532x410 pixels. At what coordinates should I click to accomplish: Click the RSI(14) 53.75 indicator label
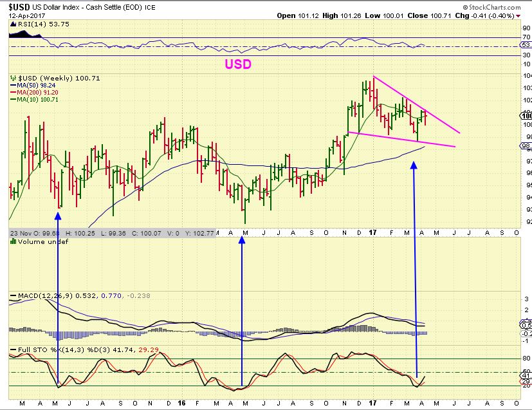coord(44,24)
